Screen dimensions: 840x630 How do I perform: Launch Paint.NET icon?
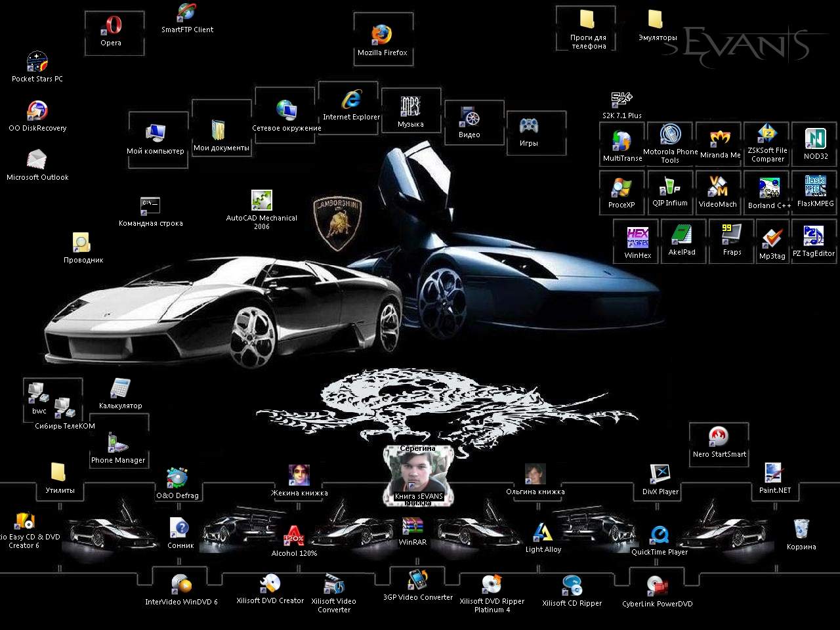[774, 473]
